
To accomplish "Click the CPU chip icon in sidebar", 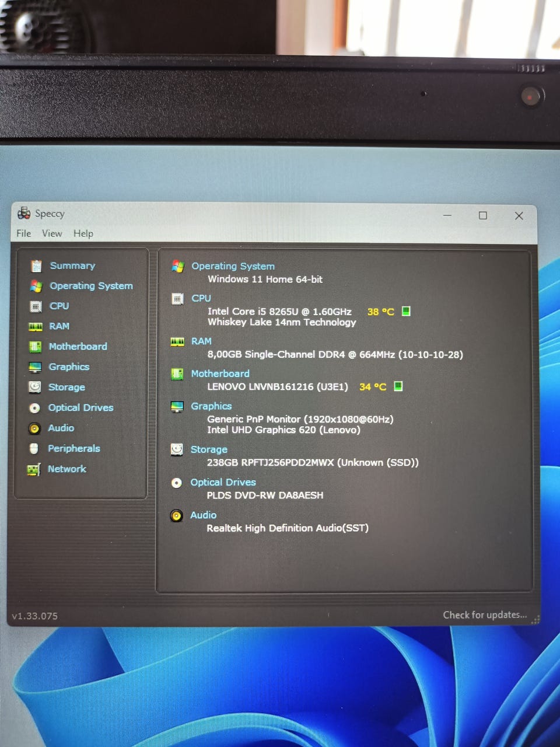I will coord(36,306).
